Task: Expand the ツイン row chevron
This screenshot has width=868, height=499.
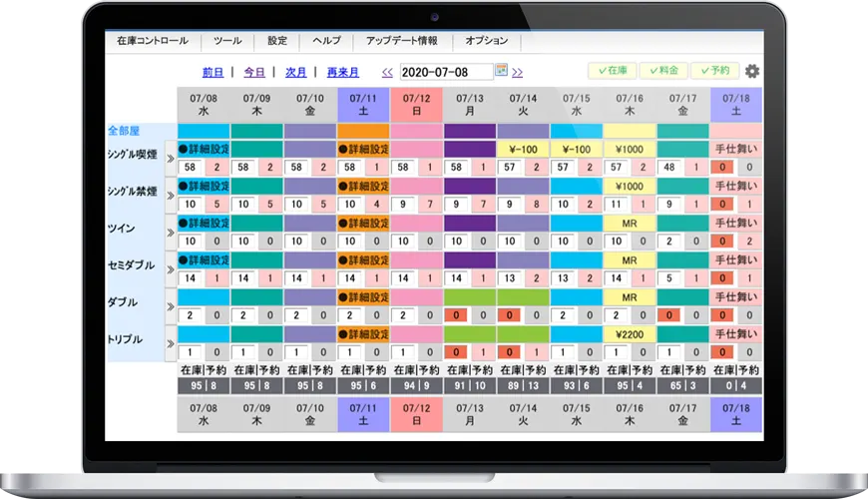Action: [x=171, y=233]
